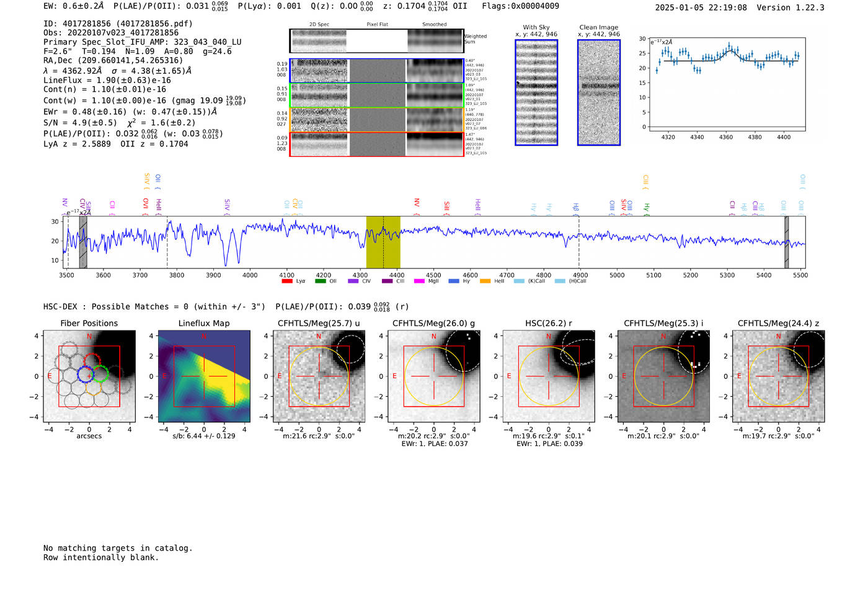The height and width of the screenshot is (591, 868).
Task: Click the 'EWr: 1, PLAE: 0.037' label
Action: coord(435,444)
